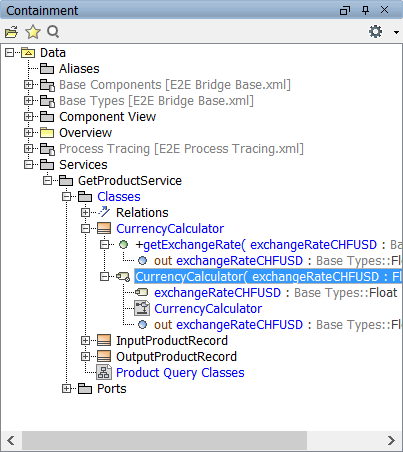
Task: Click the Product Query Classes diagram icon
Action: (x=104, y=372)
